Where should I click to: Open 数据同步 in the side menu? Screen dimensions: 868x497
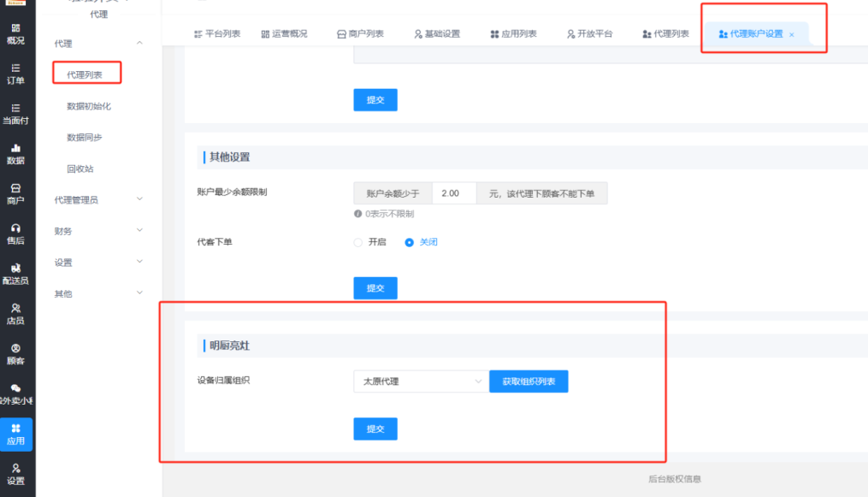(84, 137)
